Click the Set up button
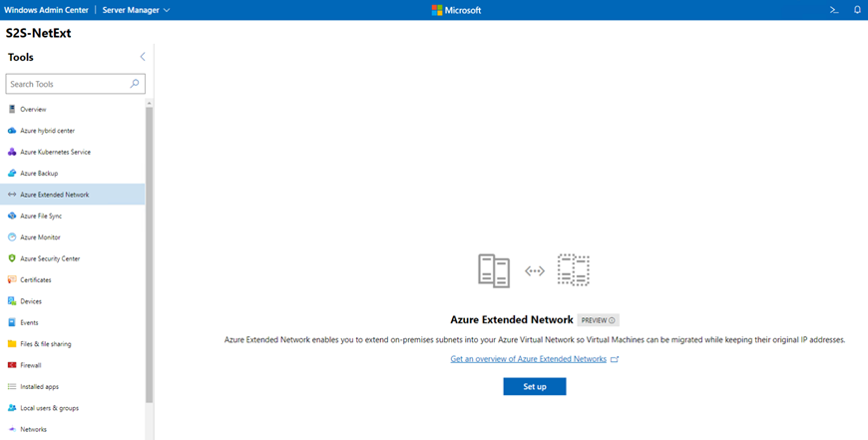The image size is (868, 440). [535, 386]
